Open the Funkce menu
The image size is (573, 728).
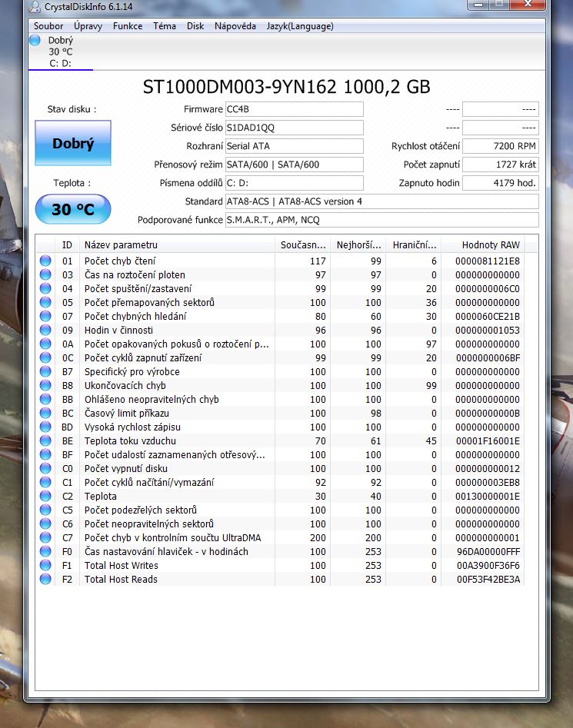[x=128, y=26]
